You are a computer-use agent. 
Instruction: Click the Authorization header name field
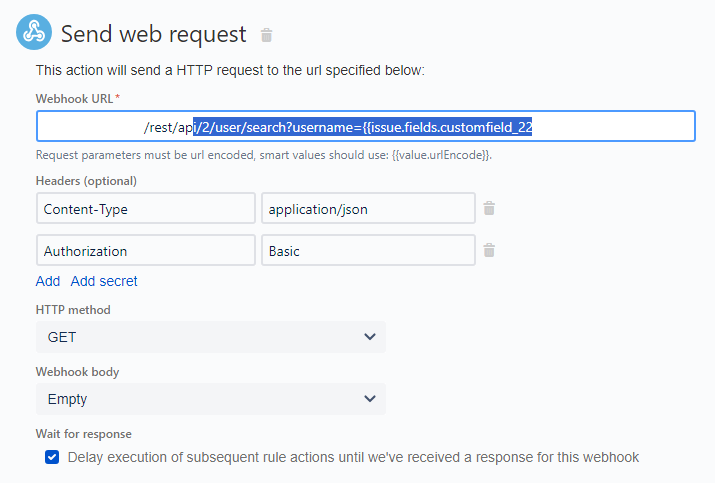tap(145, 251)
